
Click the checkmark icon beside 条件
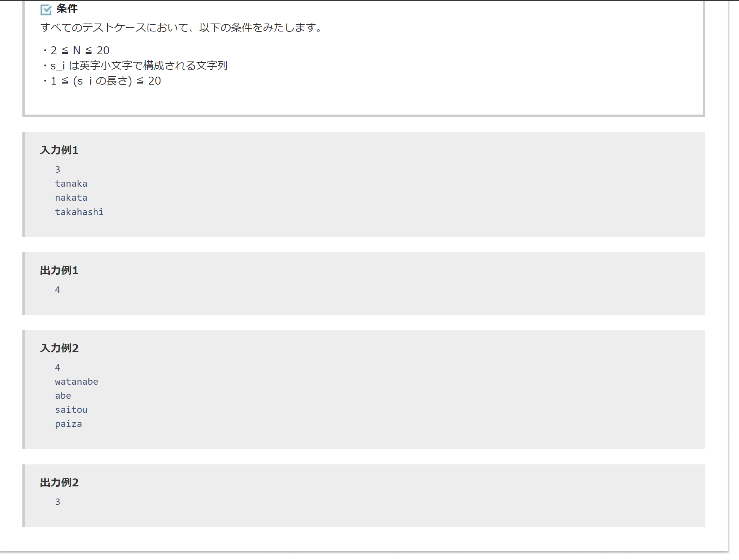click(x=46, y=9)
